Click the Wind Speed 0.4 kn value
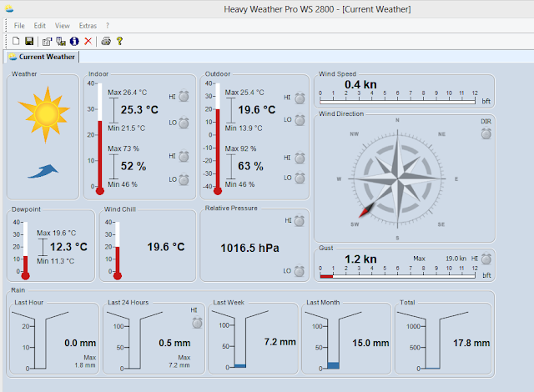The height and width of the screenshot is (392, 534). point(360,84)
